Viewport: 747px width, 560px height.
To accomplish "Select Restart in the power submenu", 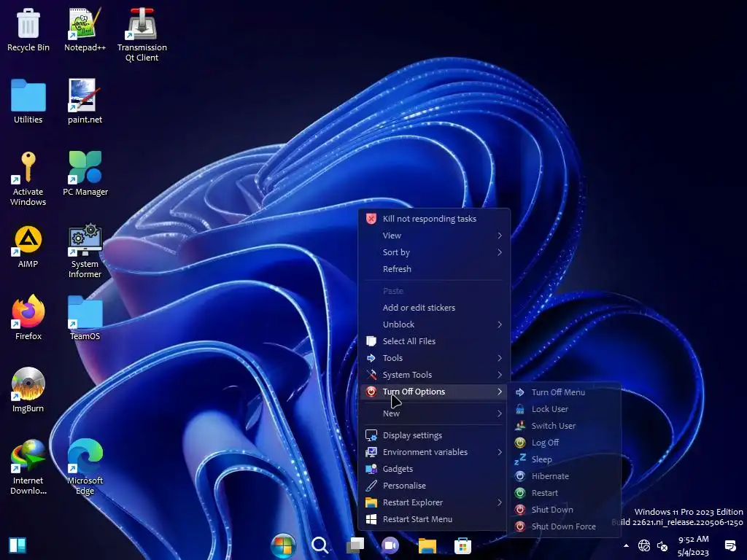I will (565, 493).
